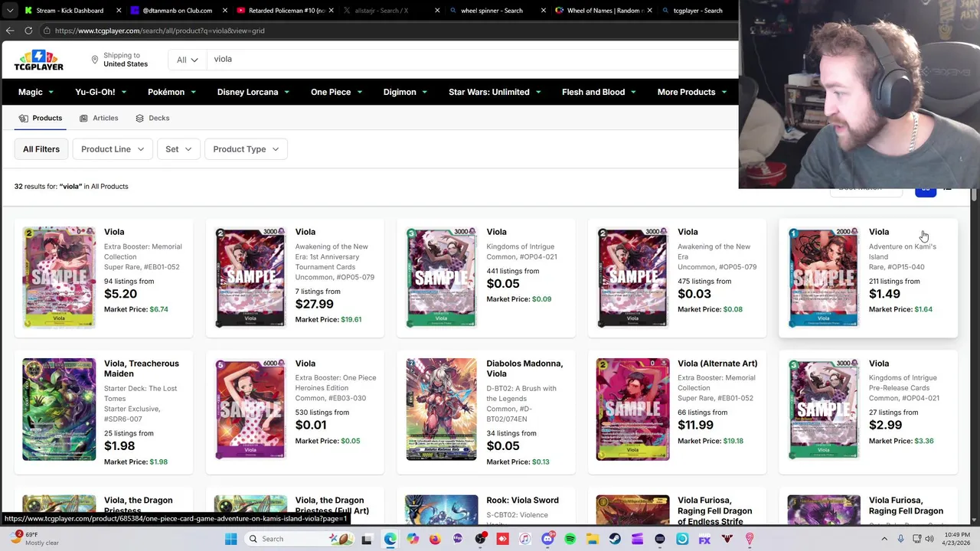980x551 pixels.
Task: Open the All category dropdown beside search
Action: [x=187, y=60]
